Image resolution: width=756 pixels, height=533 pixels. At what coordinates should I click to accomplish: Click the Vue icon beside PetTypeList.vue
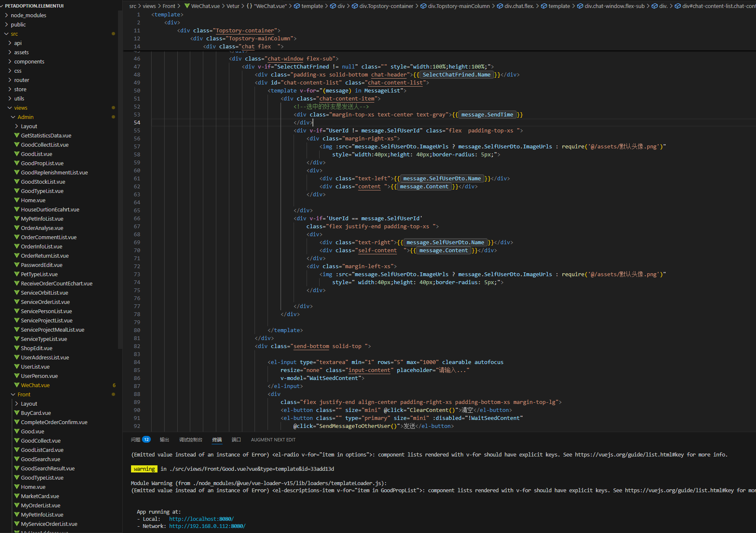[x=17, y=274]
